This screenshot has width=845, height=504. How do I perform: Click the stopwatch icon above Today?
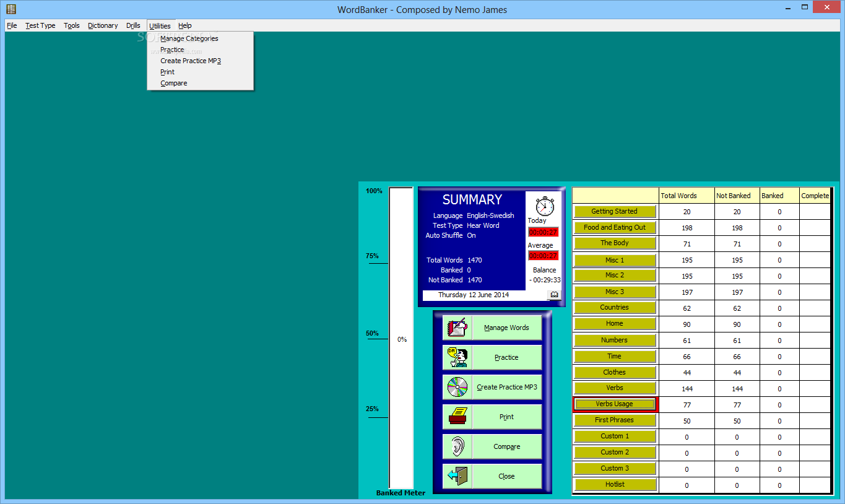tap(544, 206)
